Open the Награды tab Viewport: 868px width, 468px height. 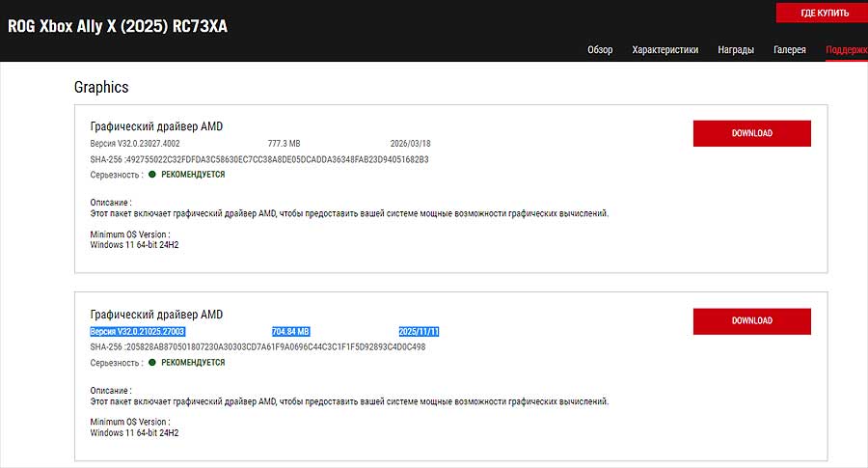click(736, 50)
